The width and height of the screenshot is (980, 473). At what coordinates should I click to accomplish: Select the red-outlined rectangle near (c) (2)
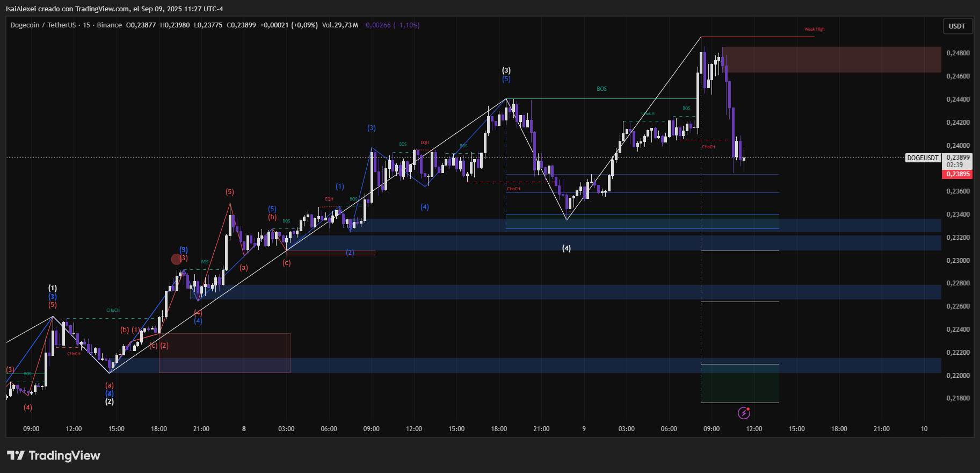point(224,353)
